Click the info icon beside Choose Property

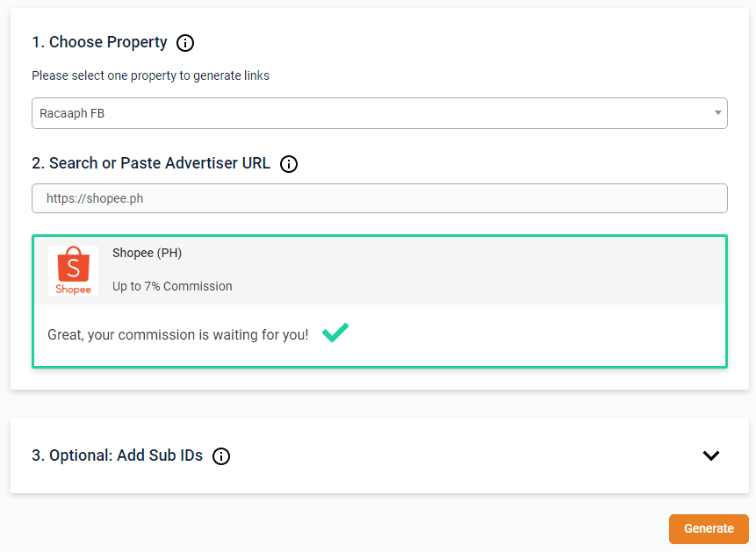[x=185, y=42]
